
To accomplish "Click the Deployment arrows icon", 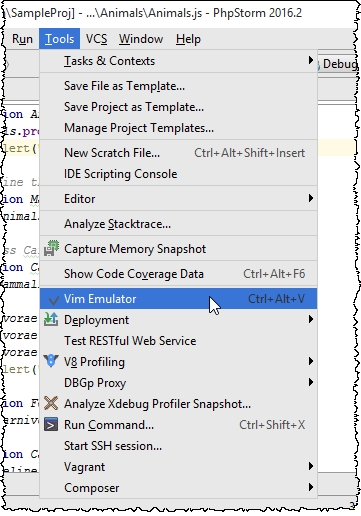I will 51,319.
